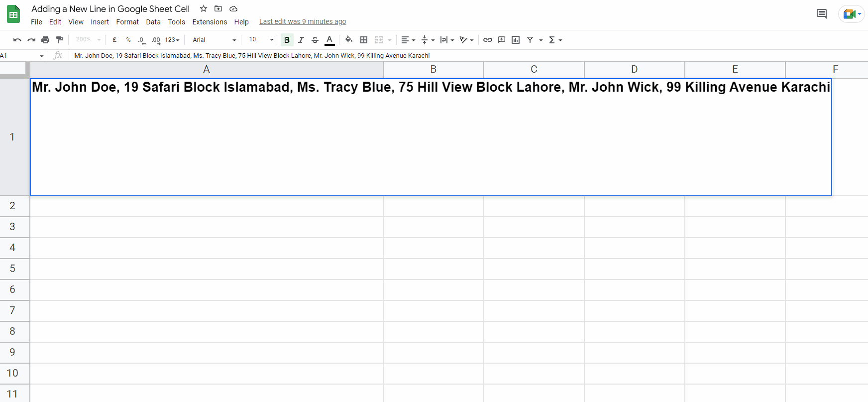The width and height of the screenshot is (868, 402).
Task: Insert a comment
Action: pos(502,40)
